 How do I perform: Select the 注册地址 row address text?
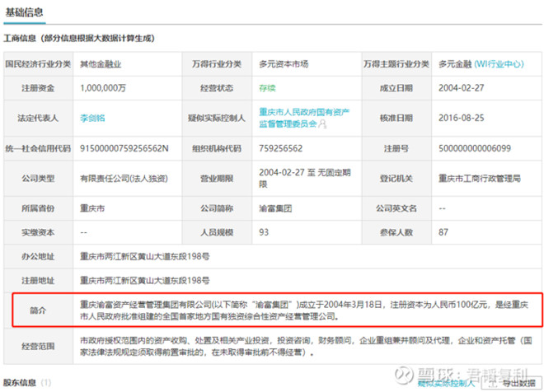pyautogui.click(x=145, y=280)
